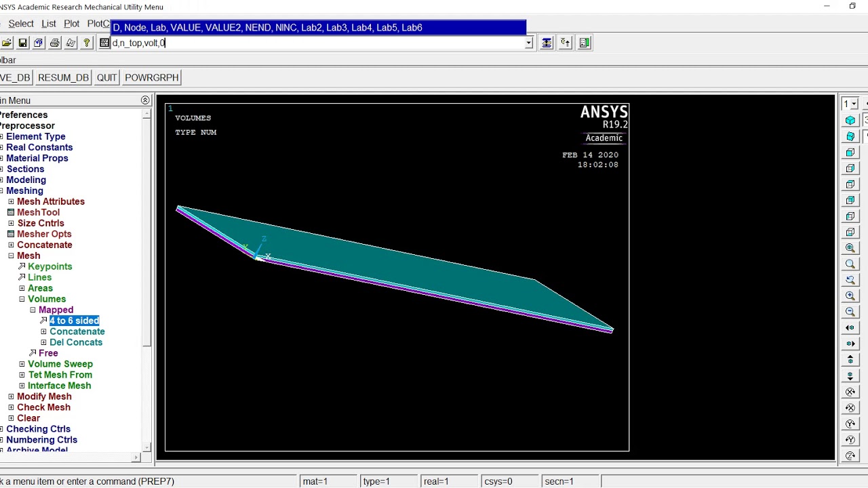Click in the command input field
Image resolution: width=868 pixels, height=488 pixels.
tap(318, 43)
